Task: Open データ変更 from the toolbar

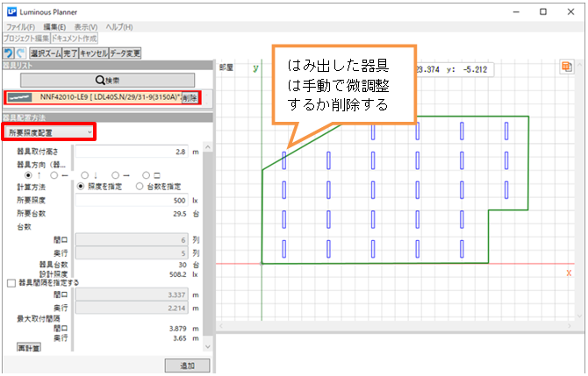Action: pos(125,53)
